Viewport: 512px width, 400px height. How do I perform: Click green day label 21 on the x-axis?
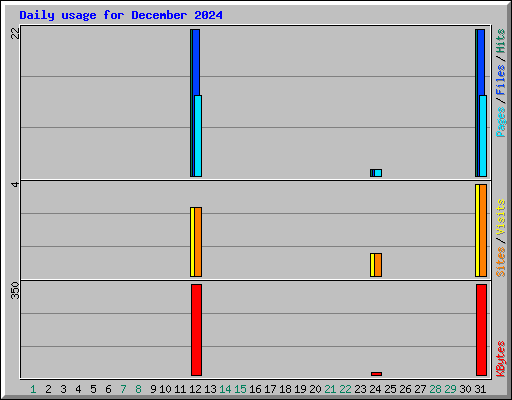[x=330, y=389]
